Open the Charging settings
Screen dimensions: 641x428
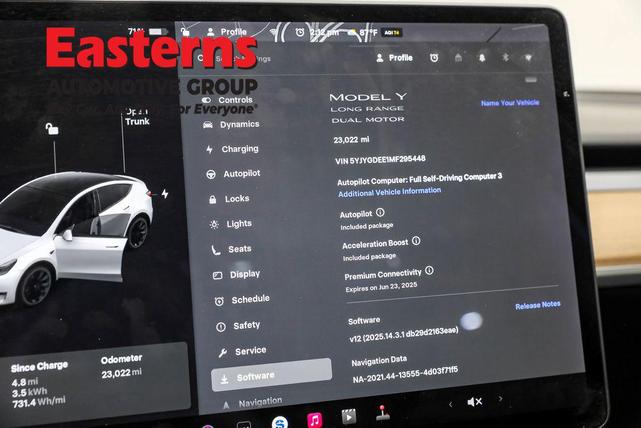[x=232, y=149]
